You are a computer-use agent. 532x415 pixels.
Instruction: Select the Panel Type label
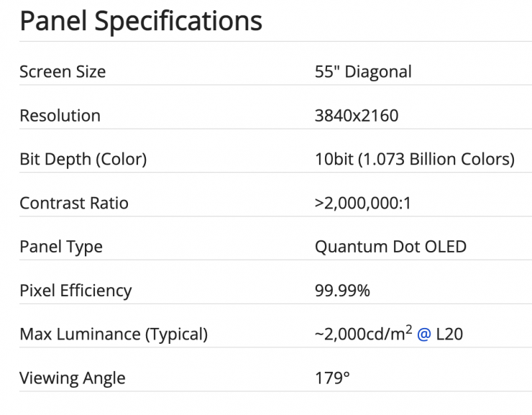[x=61, y=247]
